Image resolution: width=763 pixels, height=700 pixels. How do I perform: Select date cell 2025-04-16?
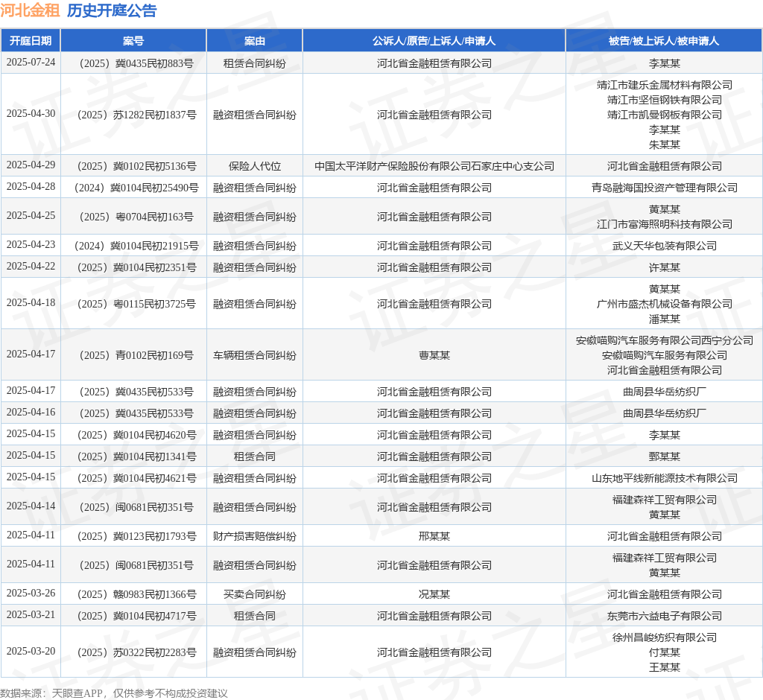coord(31,413)
